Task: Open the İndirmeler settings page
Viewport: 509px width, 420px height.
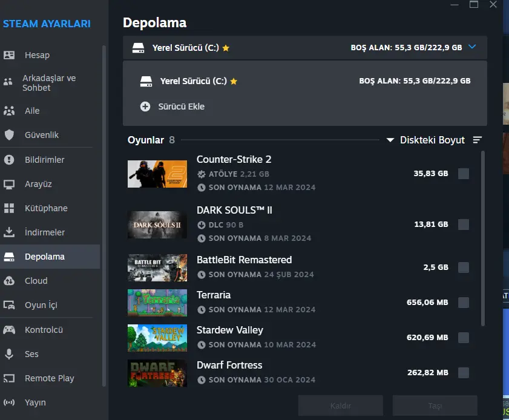Action: (x=50, y=232)
